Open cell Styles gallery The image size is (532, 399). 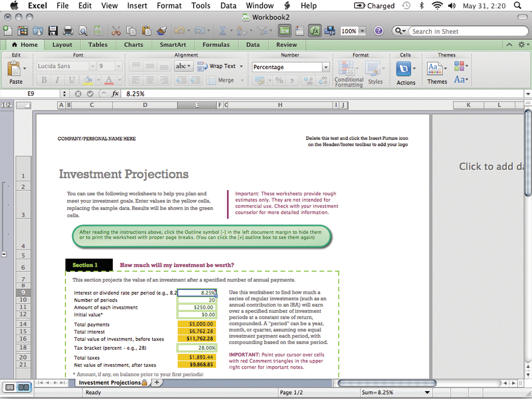click(x=375, y=73)
